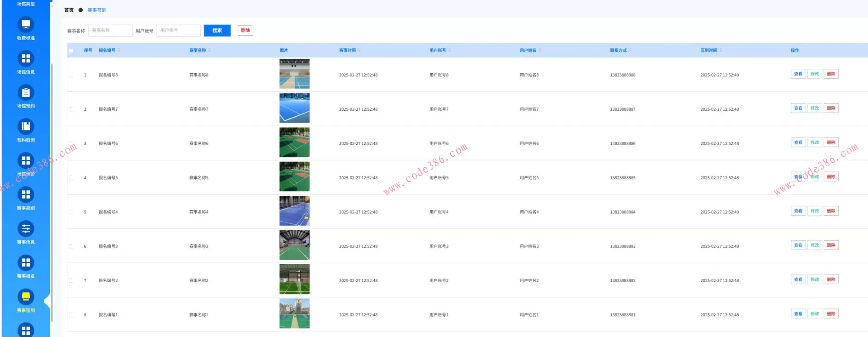Open the blue court thumbnail for 赛事名称7
The image size is (868, 337).
point(294,108)
